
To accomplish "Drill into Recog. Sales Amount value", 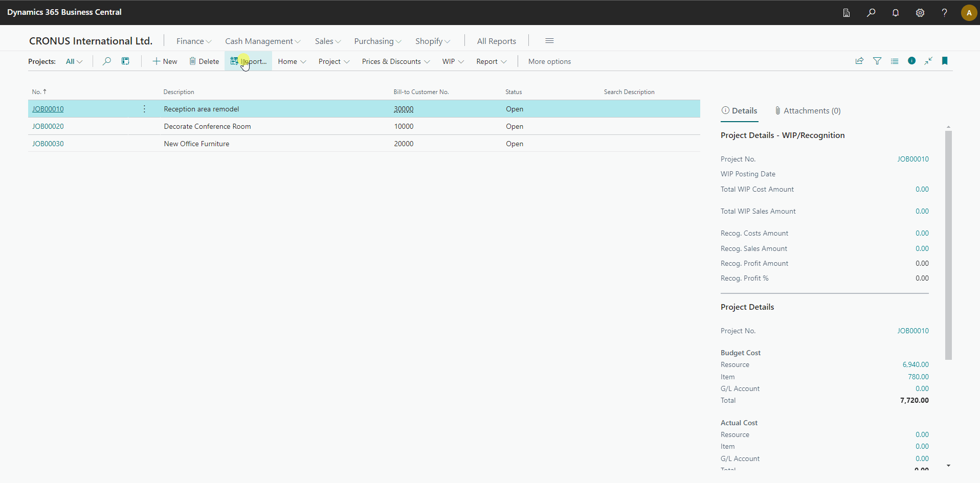I will click(922, 248).
